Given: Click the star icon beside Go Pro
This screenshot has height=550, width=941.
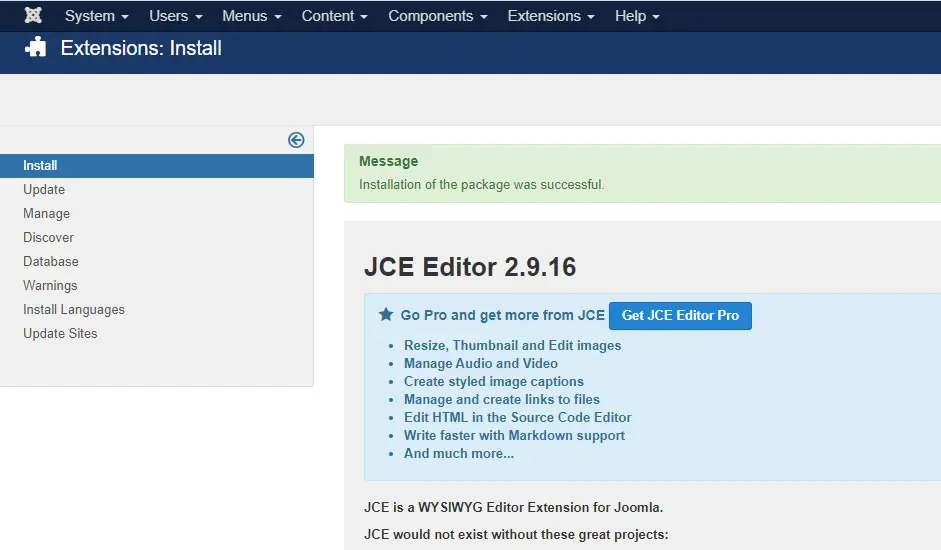Looking at the screenshot, I should pyautogui.click(x=386, y=315).
